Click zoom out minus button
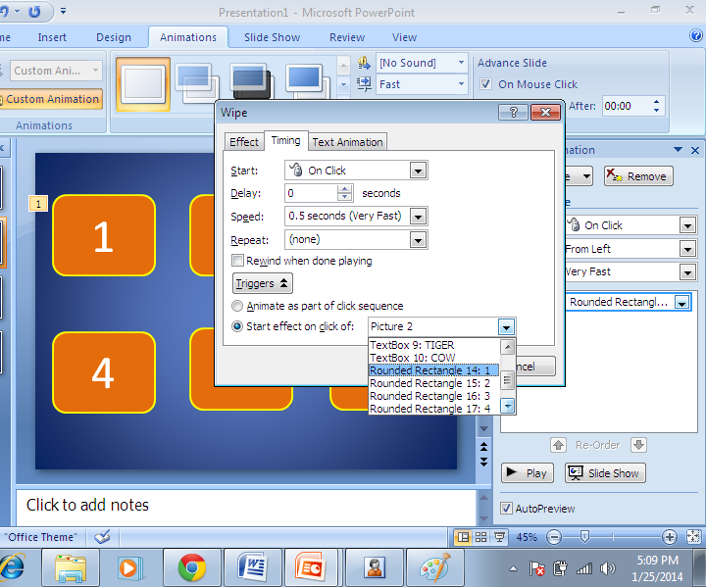 [x=554, y=537]
